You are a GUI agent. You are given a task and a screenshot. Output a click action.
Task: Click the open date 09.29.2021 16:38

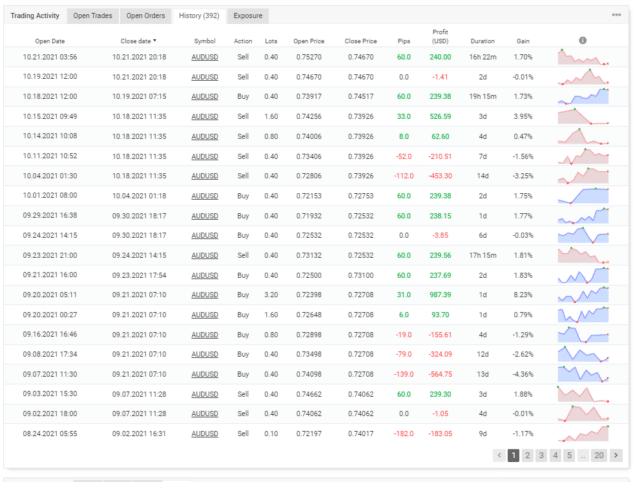50,216
